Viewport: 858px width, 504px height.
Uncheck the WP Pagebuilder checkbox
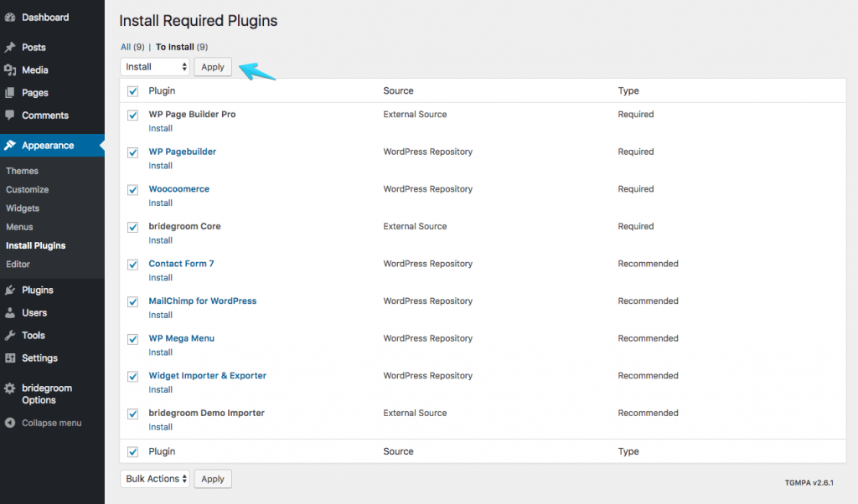coord(133,152)
